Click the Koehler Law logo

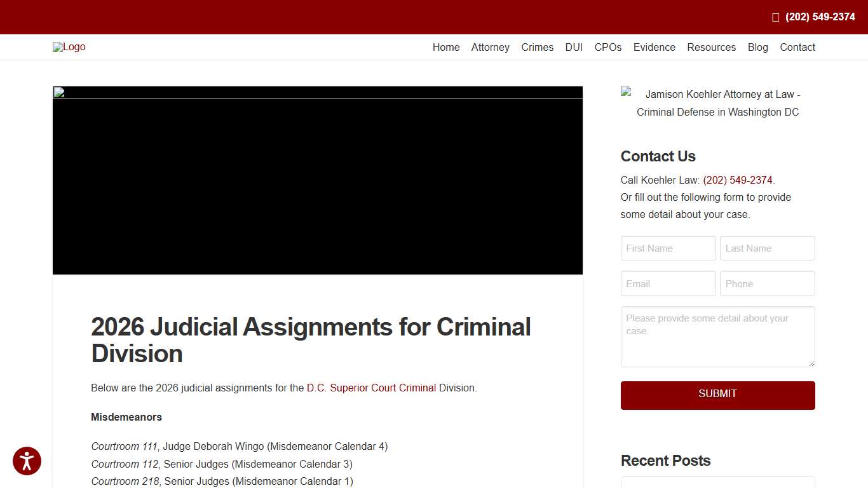[69, 46]
